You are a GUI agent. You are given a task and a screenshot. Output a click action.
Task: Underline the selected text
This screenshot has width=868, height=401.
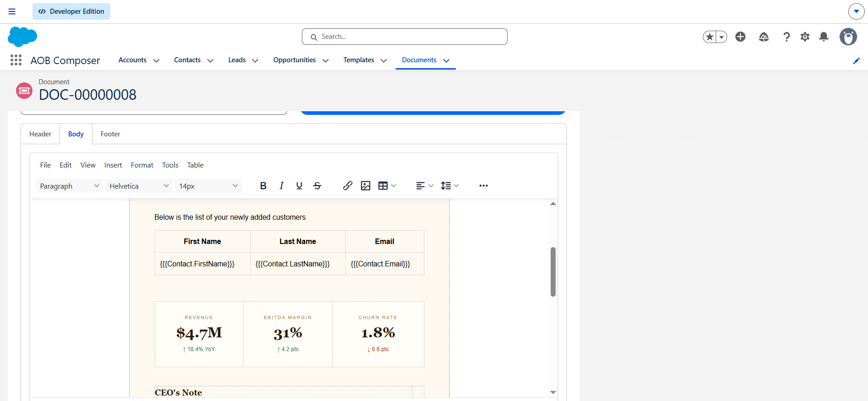pyautogui.click(x=299, y=186)
